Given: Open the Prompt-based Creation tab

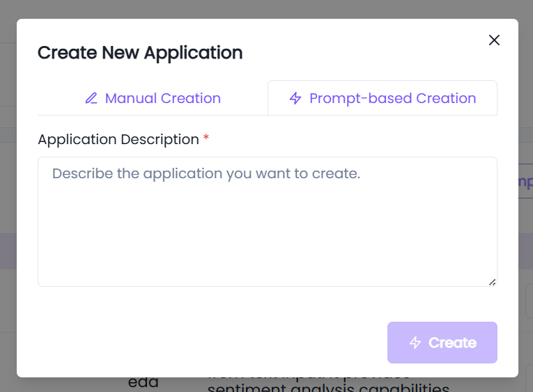Looking at the screenshot, I should tap(383, 98).
